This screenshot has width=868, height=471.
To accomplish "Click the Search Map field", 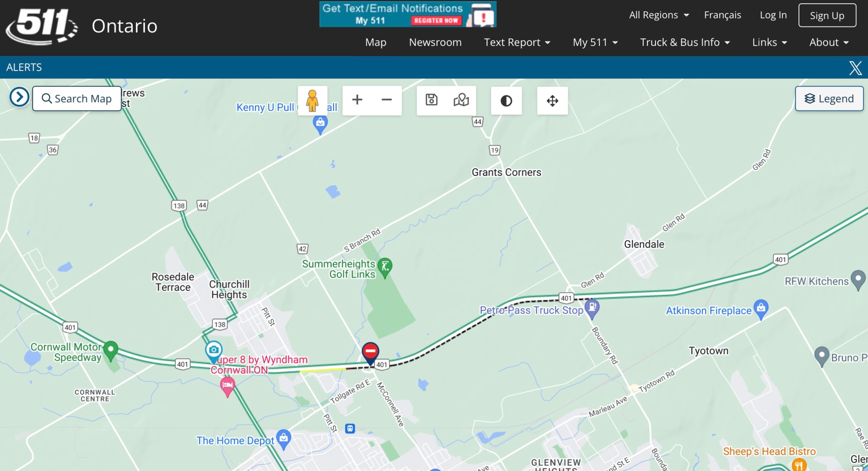I will (x=77, y=99).
